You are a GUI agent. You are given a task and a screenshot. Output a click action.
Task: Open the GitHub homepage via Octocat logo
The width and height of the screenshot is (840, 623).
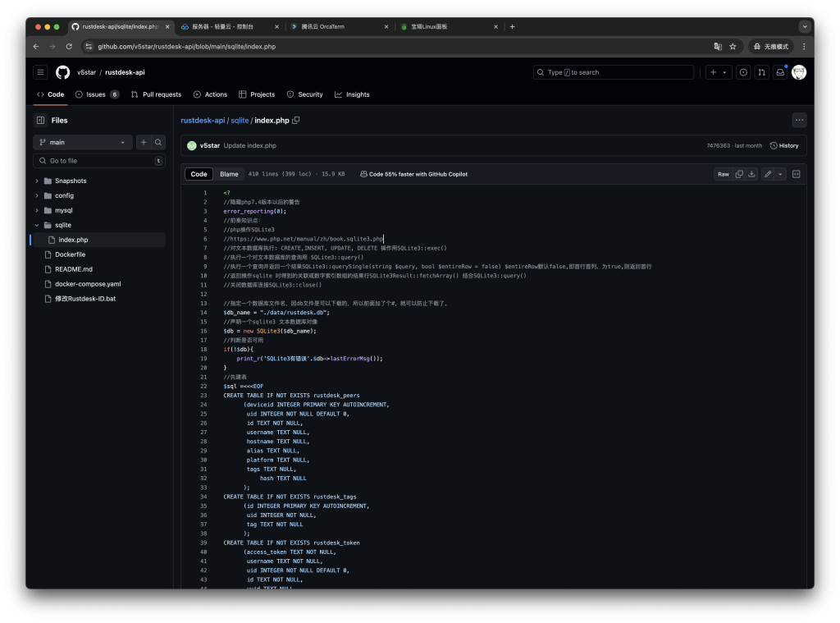[62, 72]
